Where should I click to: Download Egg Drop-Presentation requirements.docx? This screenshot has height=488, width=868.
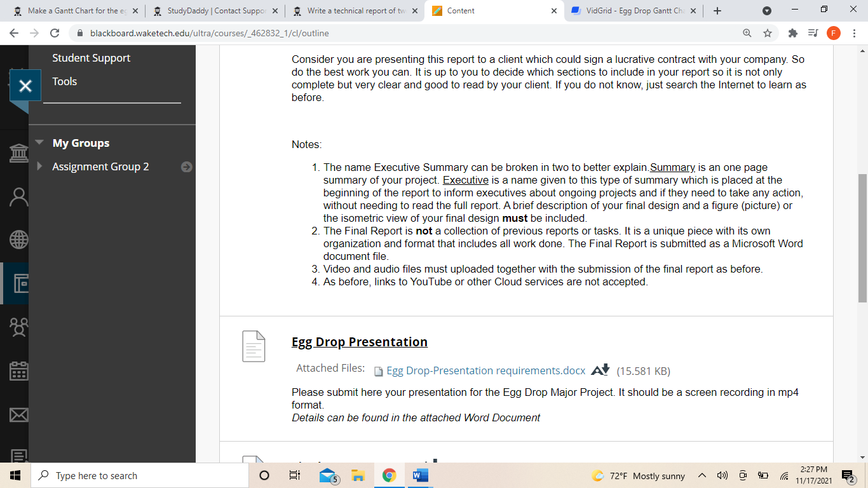tap(485, 370)
